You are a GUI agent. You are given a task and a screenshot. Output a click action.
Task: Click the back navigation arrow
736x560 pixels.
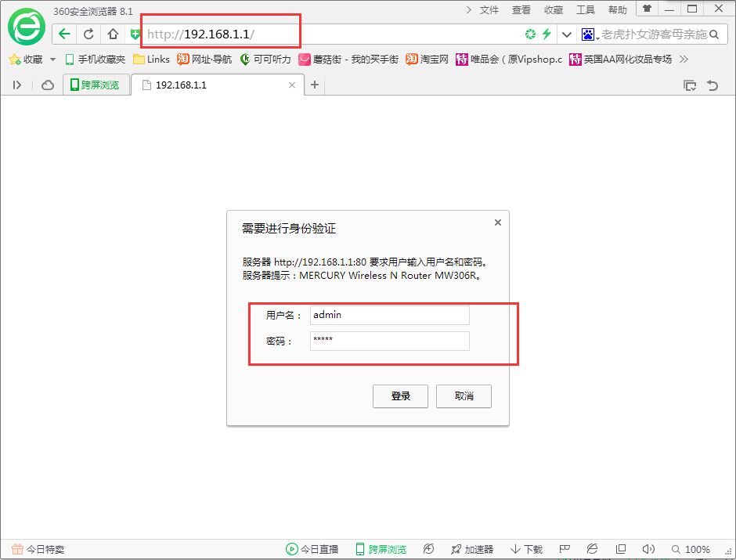point(63,34)
